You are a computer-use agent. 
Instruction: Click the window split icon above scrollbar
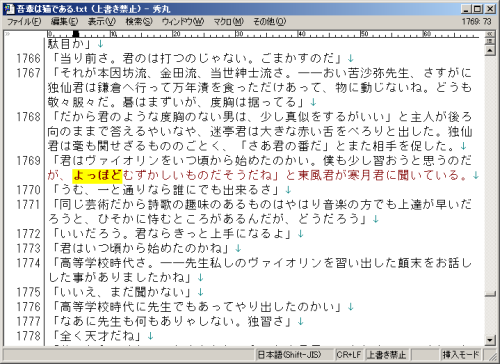tap(489, 34)
